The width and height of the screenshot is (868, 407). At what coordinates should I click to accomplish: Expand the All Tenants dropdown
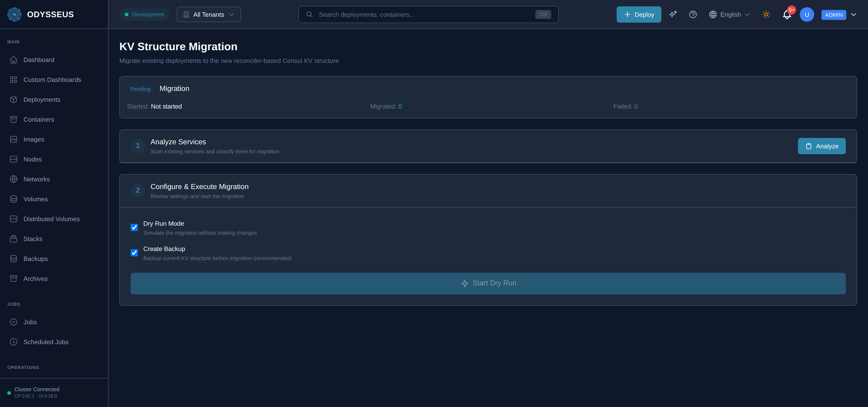coord(209,14)
